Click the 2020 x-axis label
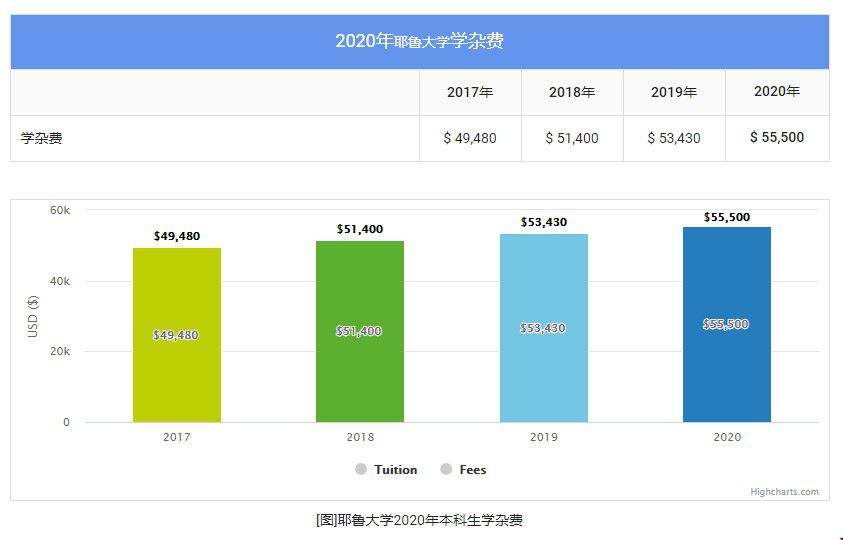The height and width of the screenshot is (540, 843). pos(727,437)
